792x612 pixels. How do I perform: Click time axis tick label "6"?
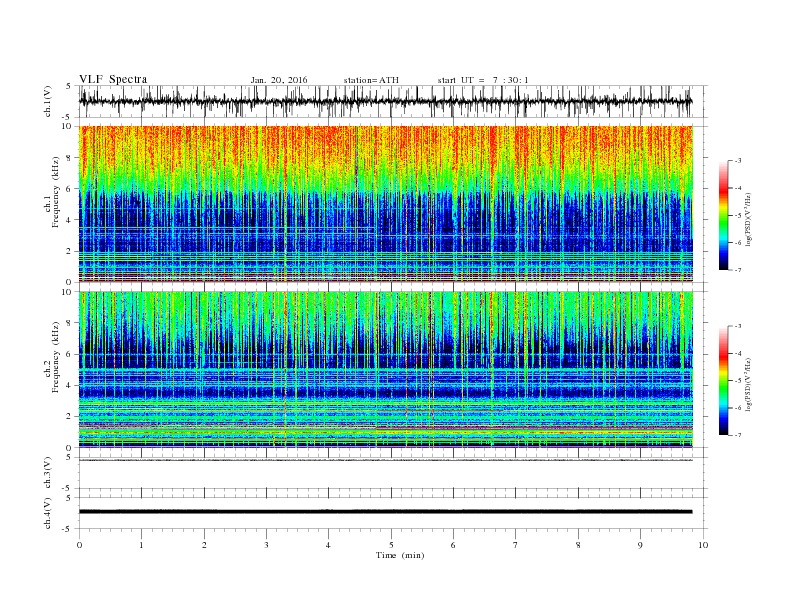454,545
